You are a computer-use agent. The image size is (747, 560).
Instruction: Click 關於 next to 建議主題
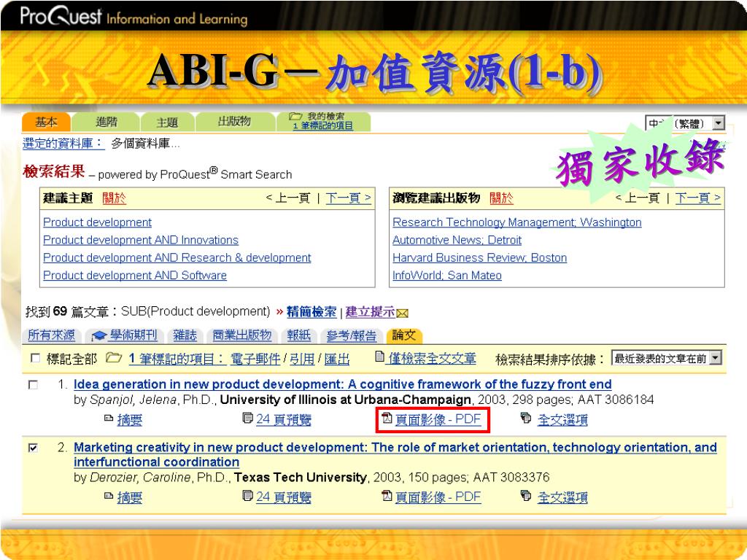(115, 198)
